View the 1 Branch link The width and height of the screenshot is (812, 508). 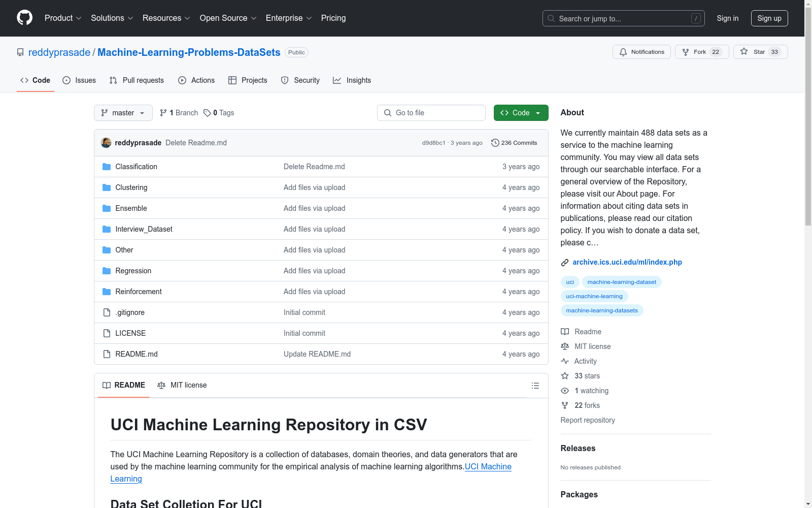[179, 113]
